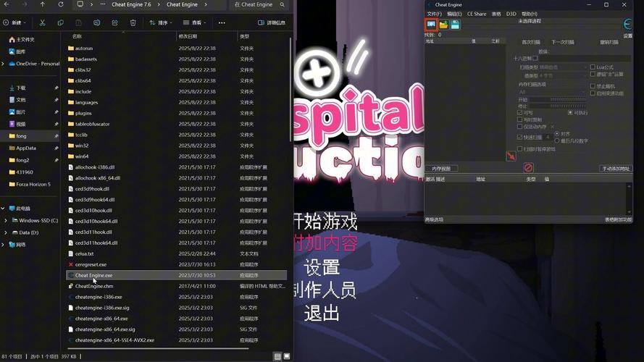This screenshot has height=362, width=644.
Task: Open the Sort dropdown in Explorer
Action: (161, 22)
